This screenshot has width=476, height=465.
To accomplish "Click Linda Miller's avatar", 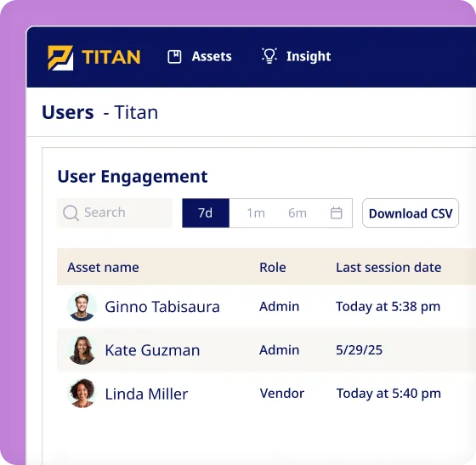I will 82,394.
